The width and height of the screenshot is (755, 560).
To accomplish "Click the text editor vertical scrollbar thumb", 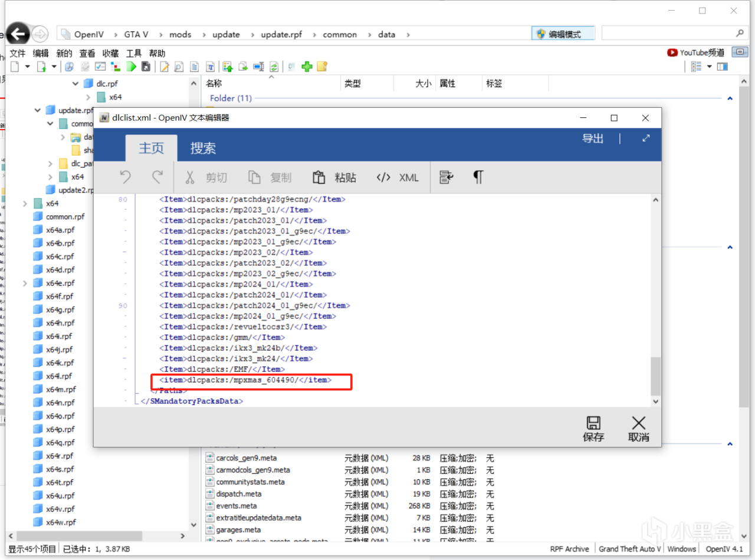I will click(x=655, y=375).
